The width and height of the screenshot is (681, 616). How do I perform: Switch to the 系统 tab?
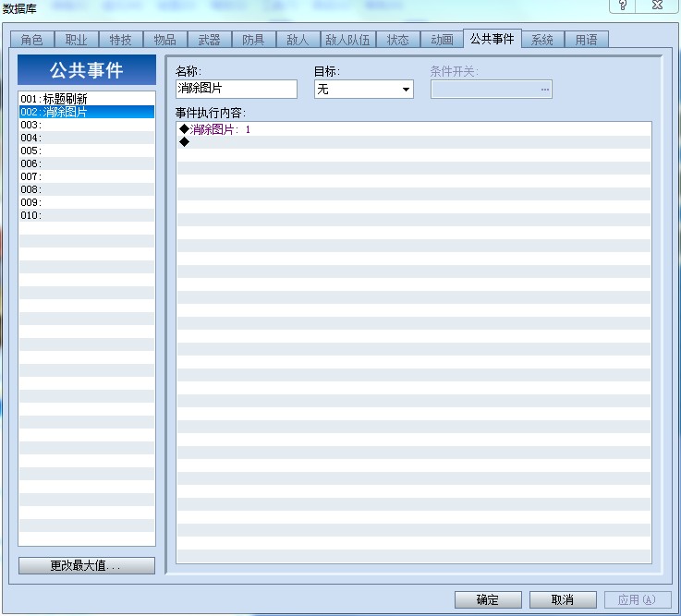pos(542,40)
